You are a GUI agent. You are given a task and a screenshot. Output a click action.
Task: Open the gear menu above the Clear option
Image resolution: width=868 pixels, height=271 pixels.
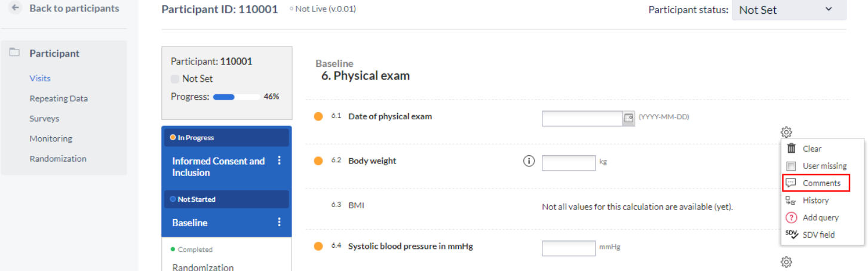point(786,132)
